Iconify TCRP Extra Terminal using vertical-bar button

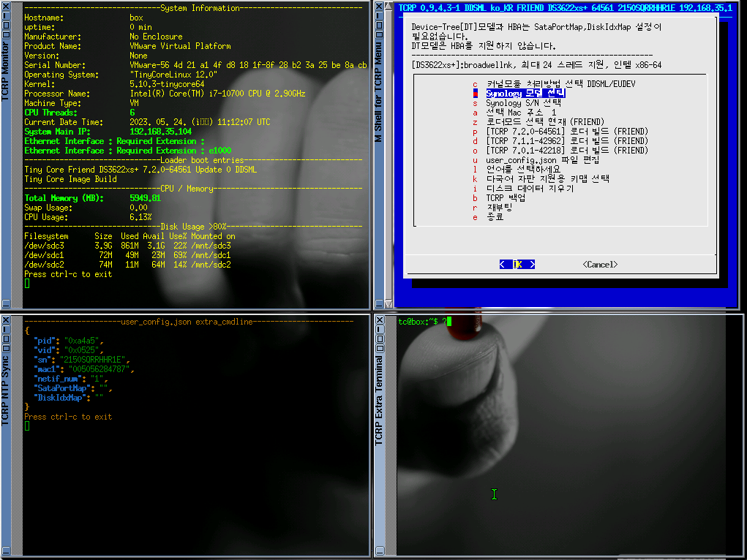coord(379,330)
